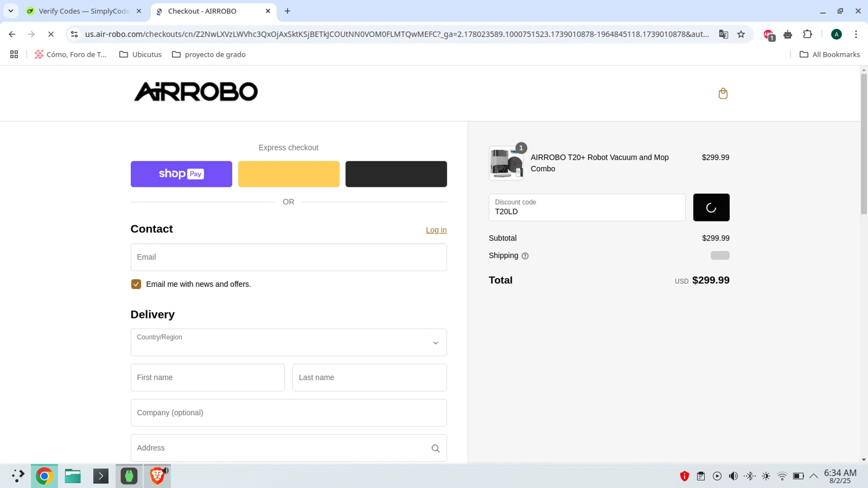Launch Brave browser from taskbar

(157, 476)
